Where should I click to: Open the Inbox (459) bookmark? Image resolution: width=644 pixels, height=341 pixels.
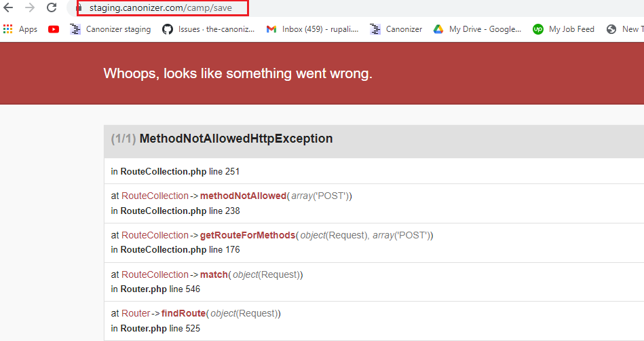pos(320,29)
